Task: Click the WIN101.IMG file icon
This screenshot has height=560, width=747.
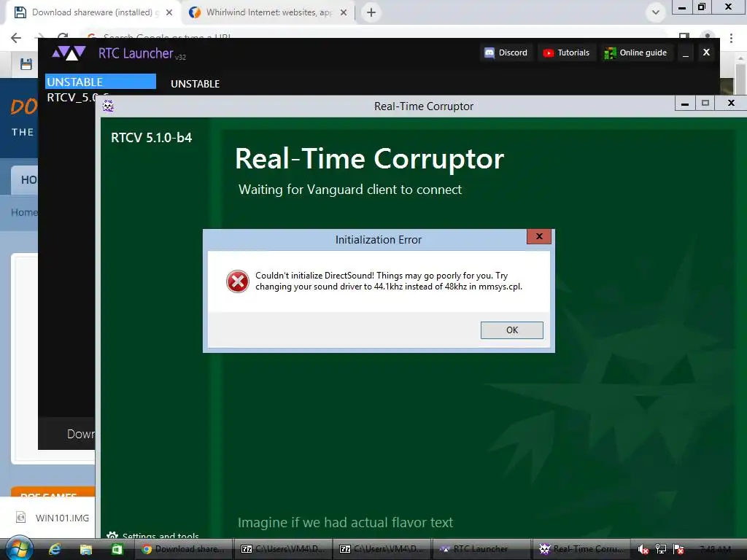Action: coord(21,517)
